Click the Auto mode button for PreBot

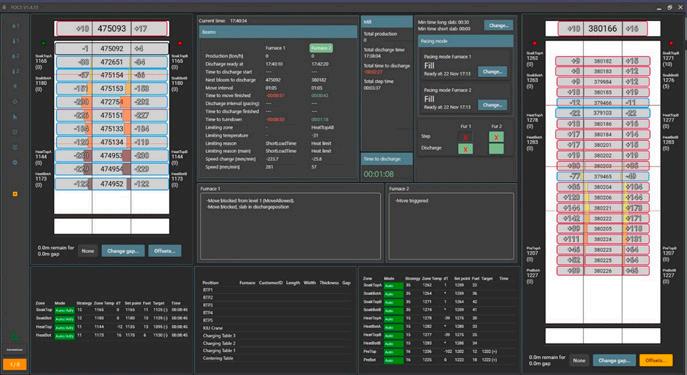pos(393,360)
